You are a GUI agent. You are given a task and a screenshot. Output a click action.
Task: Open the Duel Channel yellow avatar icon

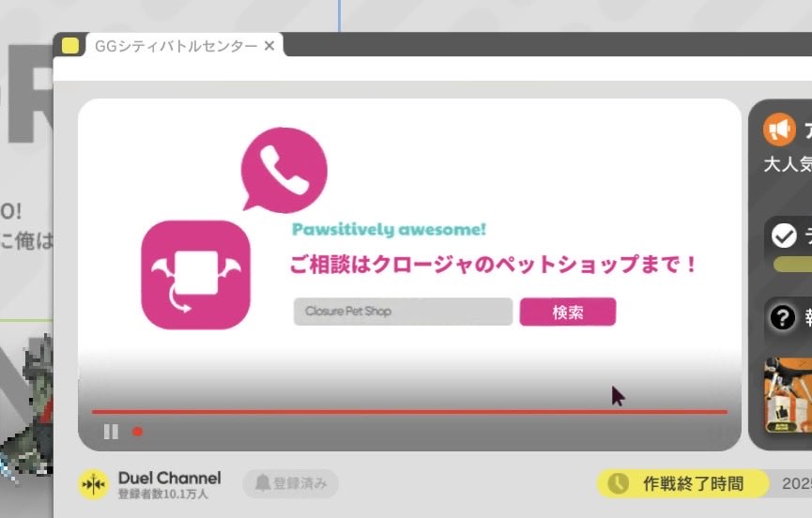[93, 484]
